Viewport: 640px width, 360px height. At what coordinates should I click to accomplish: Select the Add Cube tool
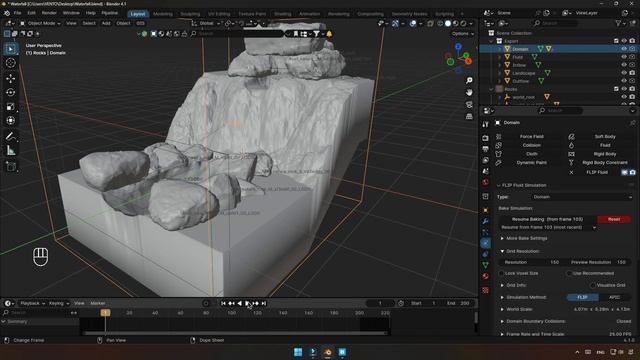[11, 167]
